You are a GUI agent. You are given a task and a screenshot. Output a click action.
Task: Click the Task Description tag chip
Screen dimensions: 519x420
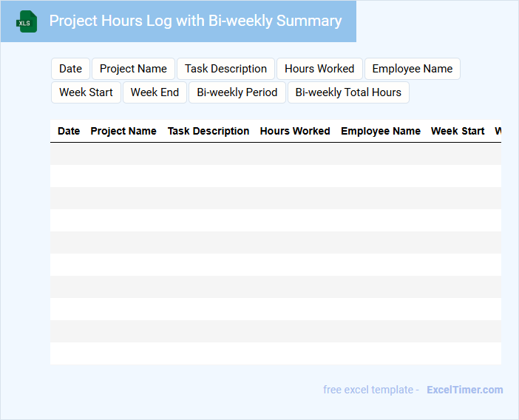click(x=225, y=69)
